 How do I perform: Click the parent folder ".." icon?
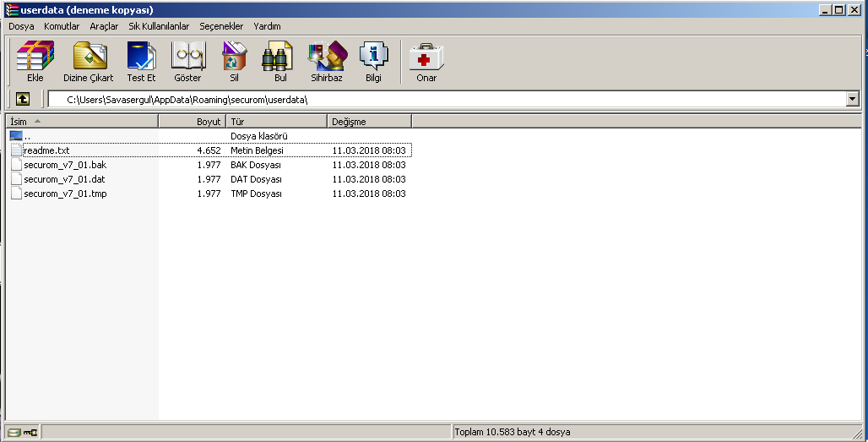pyautogui.click(x=16, y=136)
